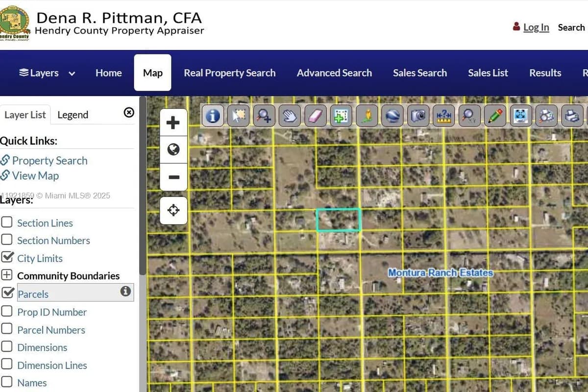Click the Print tool on the map toolbar
Image resolution: width=588 pixels, height=392 pixels.
(x=572, y=116)
